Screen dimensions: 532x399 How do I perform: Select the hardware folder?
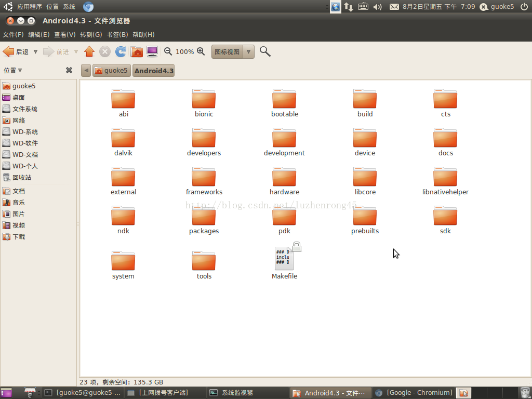point(284,181)
